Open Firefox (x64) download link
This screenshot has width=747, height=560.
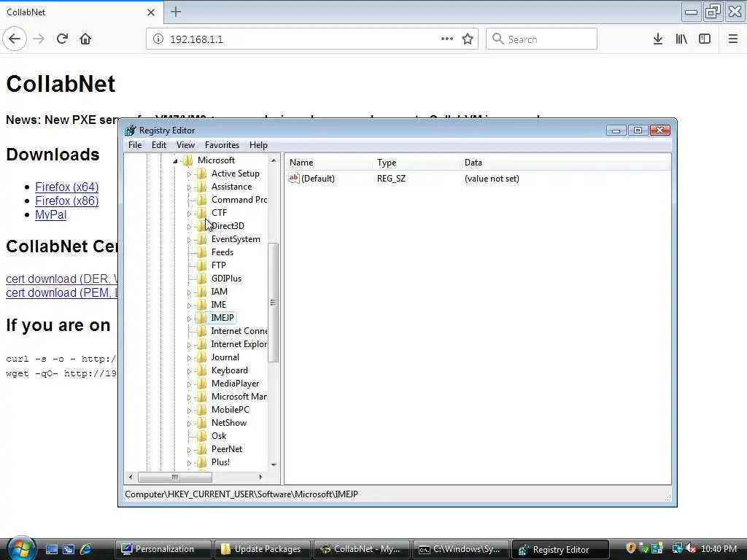click(x=66, y=187)
